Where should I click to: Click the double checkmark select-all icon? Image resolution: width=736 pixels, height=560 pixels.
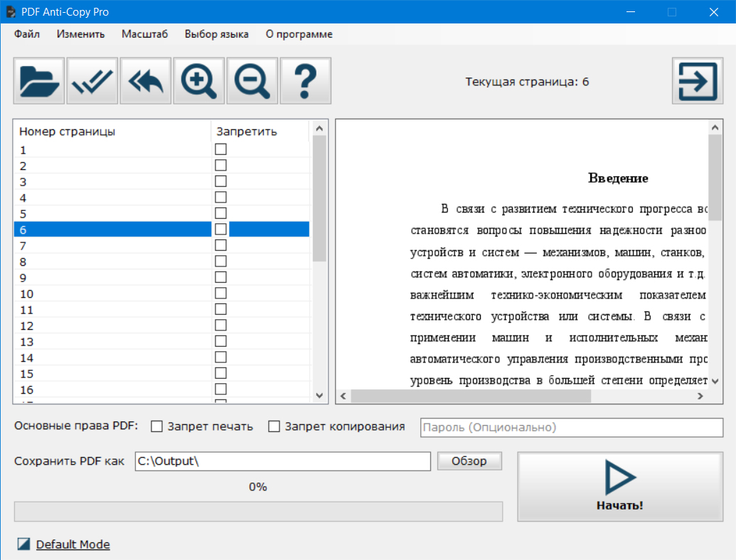coord(92,82)
